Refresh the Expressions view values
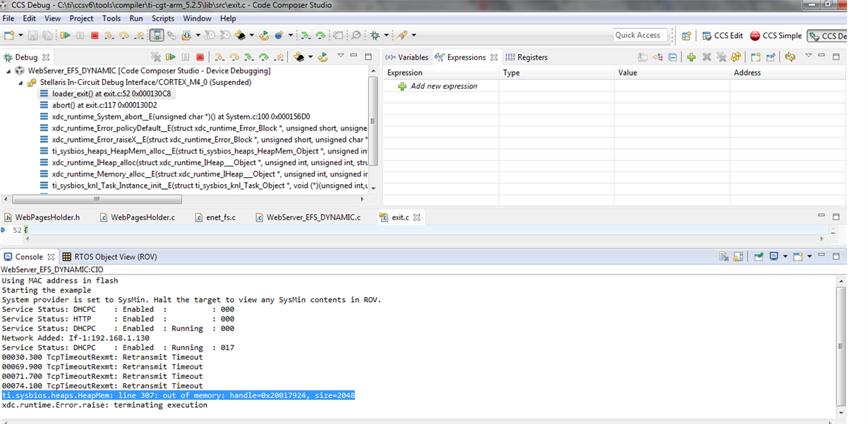 click(790, 57)
